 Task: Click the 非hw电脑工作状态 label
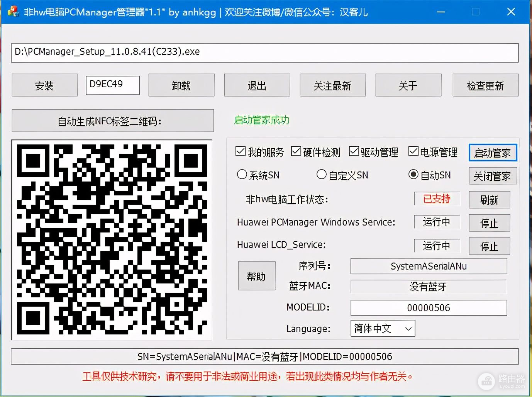click(287, 199)
